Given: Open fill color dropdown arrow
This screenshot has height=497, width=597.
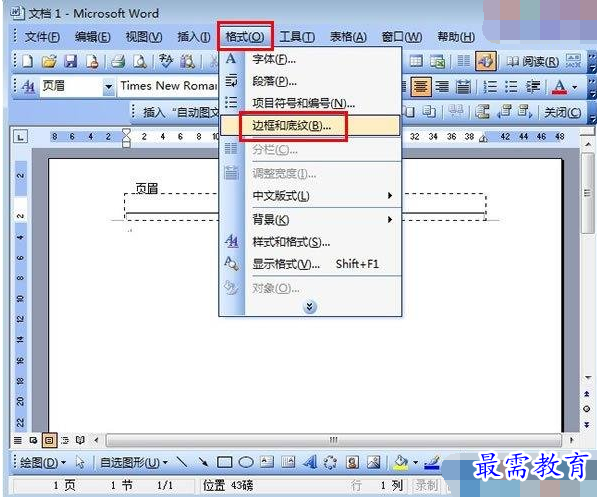Looking at the screenshot, I should [415, 463].
